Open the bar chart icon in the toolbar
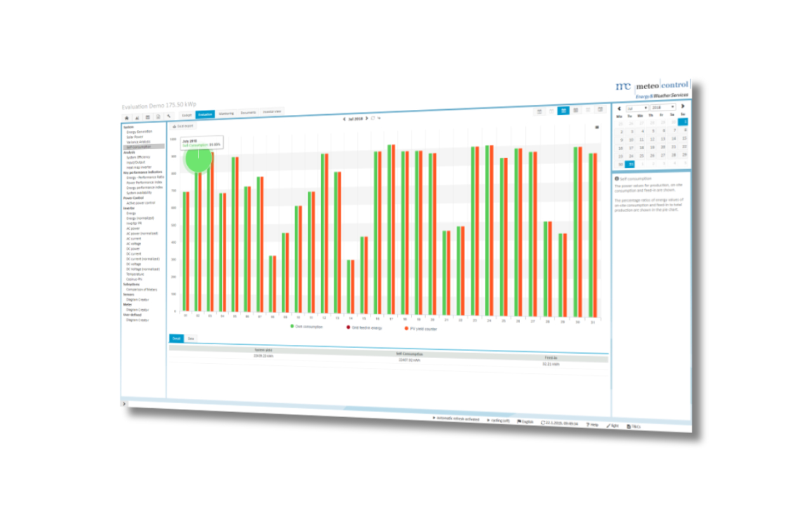 pyautogui.click(x=137, y=117)
